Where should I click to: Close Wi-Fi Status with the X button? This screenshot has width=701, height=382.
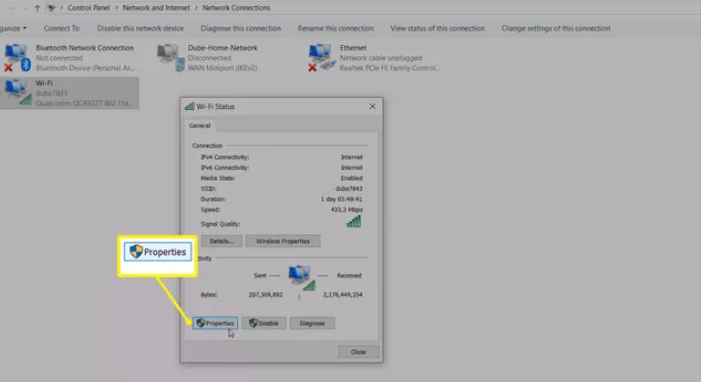pyautogui.click(x=372, y=106)
